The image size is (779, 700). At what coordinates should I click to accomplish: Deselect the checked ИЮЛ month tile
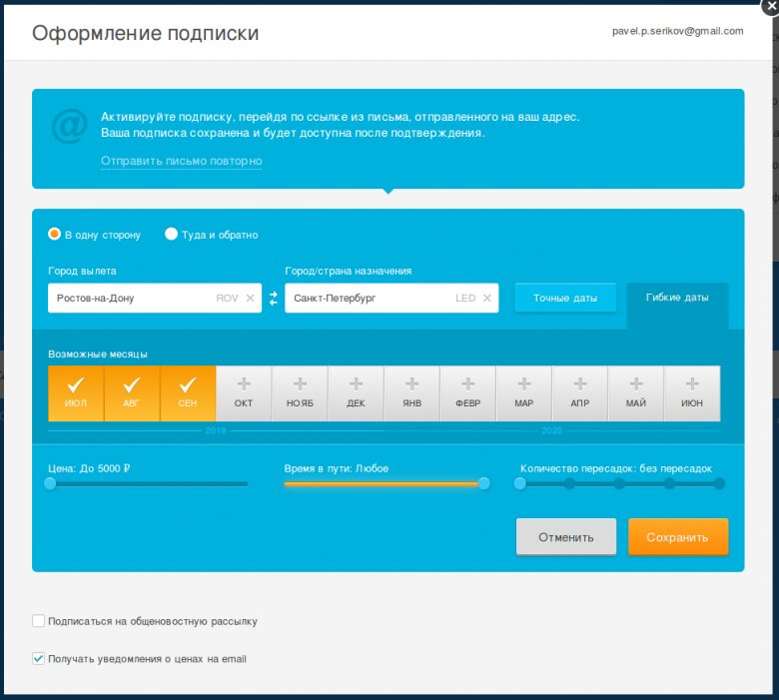coord(76,392)
